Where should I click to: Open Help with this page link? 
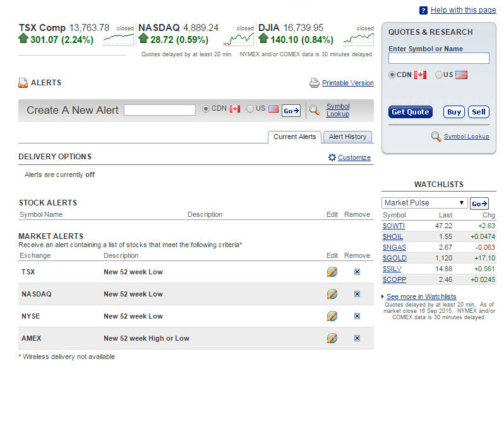(x=463, y=10)
